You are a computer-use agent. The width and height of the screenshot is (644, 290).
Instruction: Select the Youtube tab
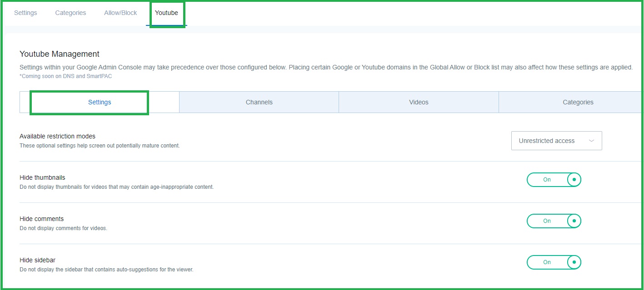166,13
